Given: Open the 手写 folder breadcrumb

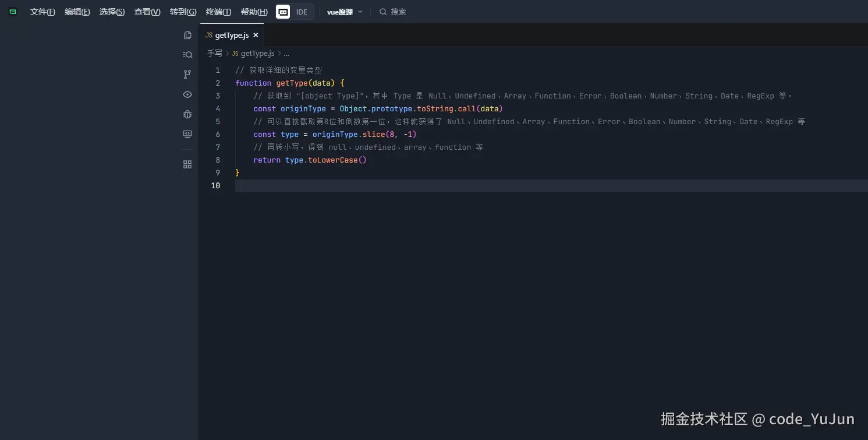Looking at the screenshot, I should pyautogui.click(x=215, y=54).
